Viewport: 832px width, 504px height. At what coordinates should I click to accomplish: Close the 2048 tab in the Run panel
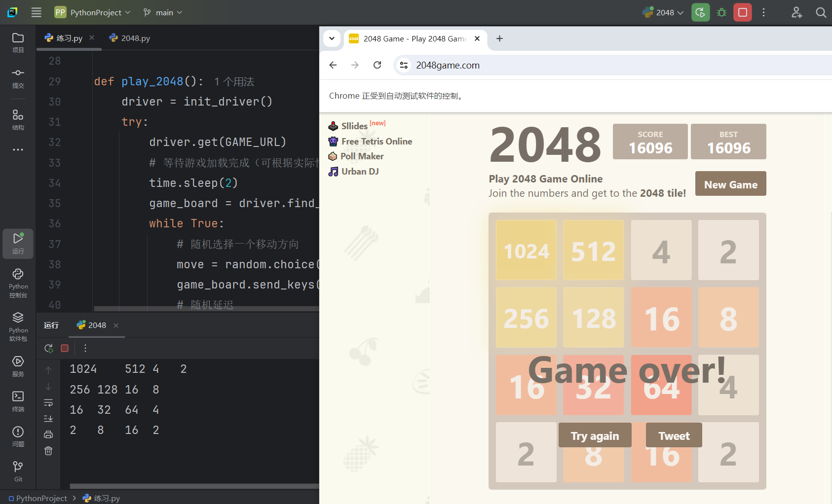point(116,325)
